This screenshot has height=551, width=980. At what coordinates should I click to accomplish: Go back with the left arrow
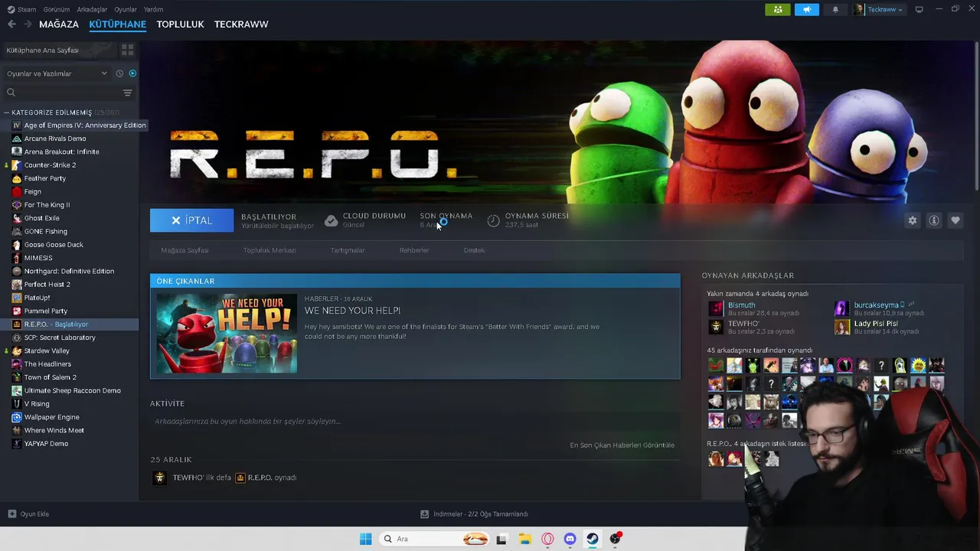(11, 24)
